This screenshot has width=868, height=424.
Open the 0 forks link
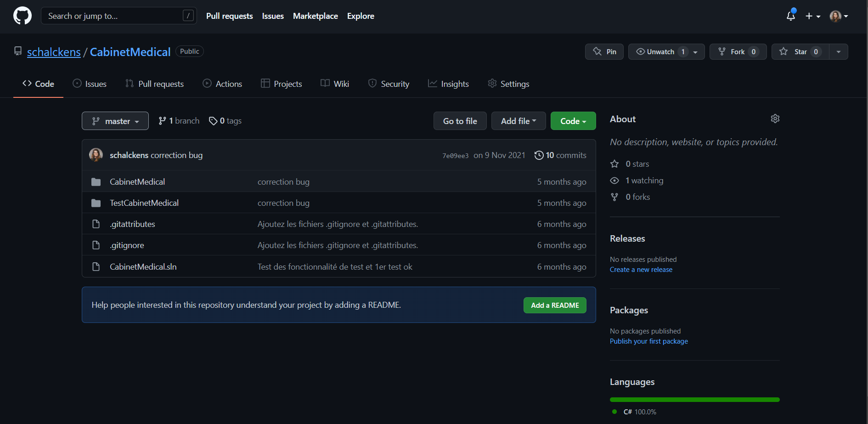tap(630, 197)
